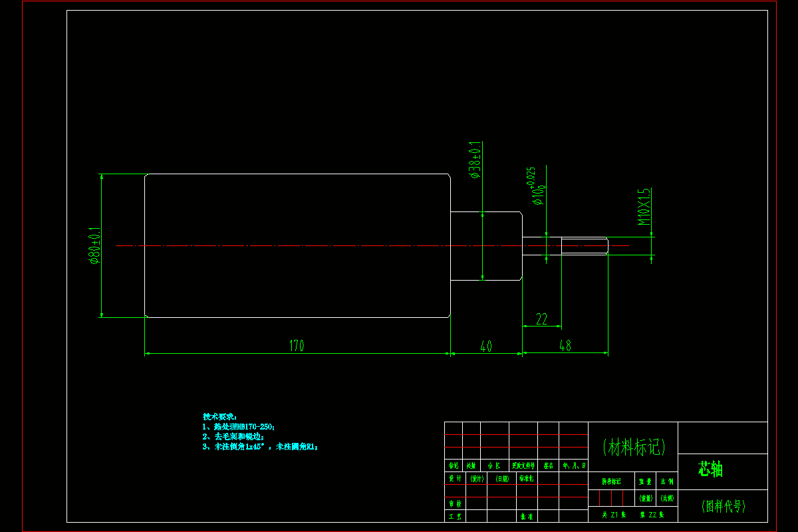
Task: Select the 芯轴 part name text
Action: pos(710,469)
